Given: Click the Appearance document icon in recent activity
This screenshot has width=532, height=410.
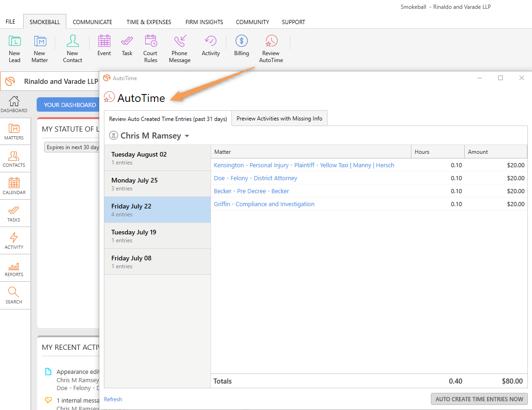Looking at the screenshot, I should [48, 372].
